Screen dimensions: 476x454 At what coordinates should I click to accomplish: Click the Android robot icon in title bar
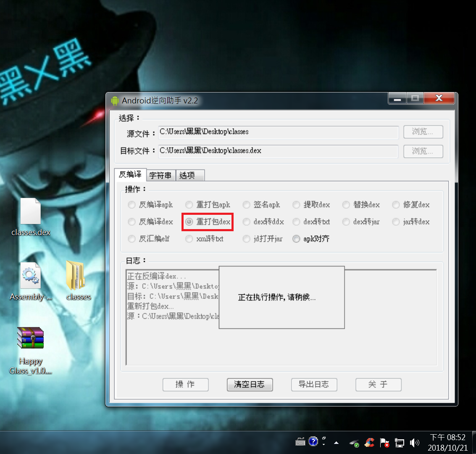[x=114, y=100]
